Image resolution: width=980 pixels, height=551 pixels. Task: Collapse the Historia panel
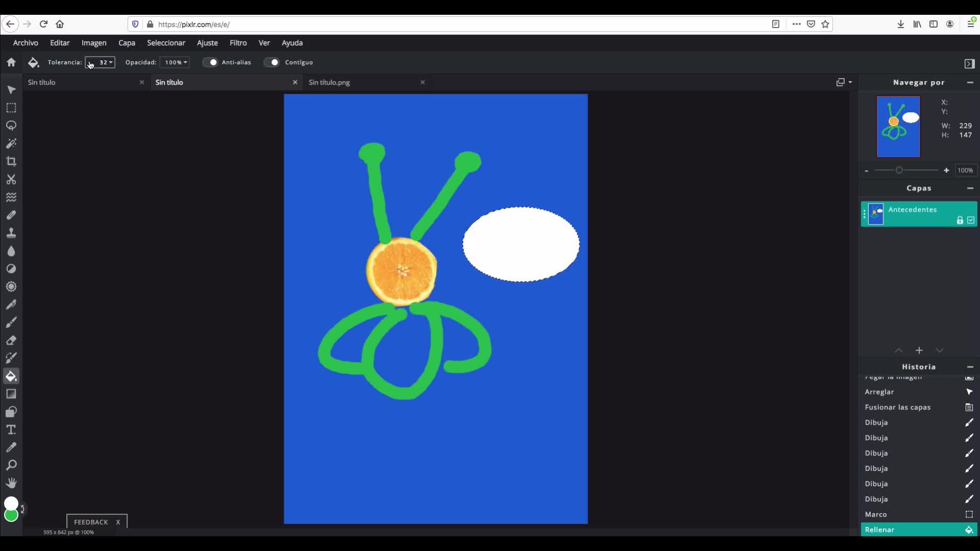[970, 367]
